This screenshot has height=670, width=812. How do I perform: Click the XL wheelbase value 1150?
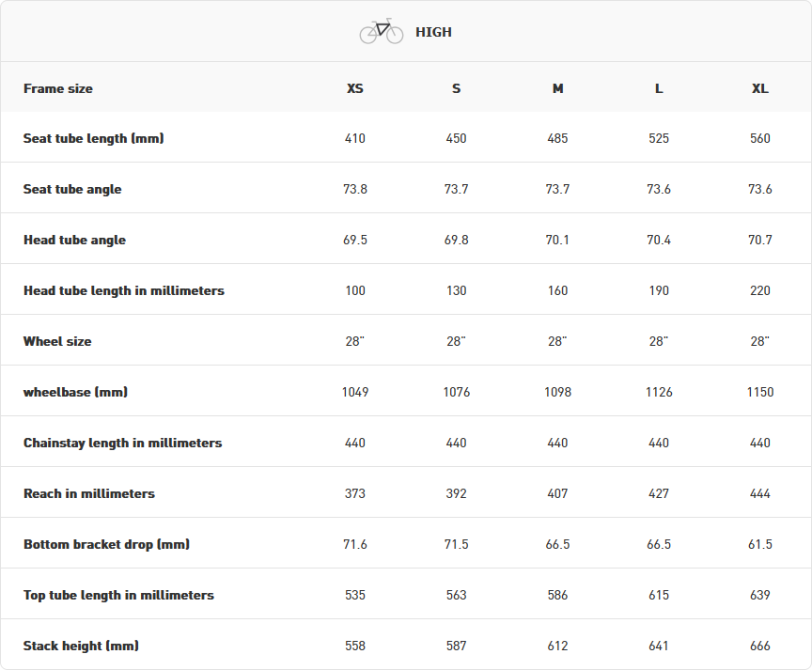(x=760, y=392)
